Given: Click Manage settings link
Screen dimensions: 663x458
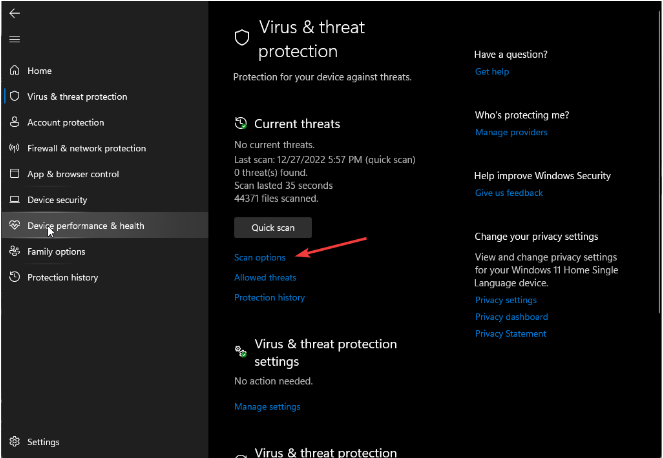Looking at the screenshot, I should tap(267, 407).
